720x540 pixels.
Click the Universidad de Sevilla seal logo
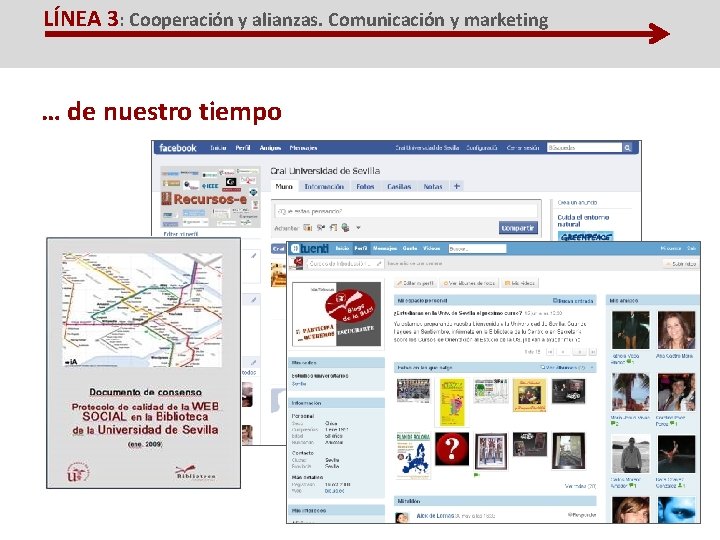point(79,472)
